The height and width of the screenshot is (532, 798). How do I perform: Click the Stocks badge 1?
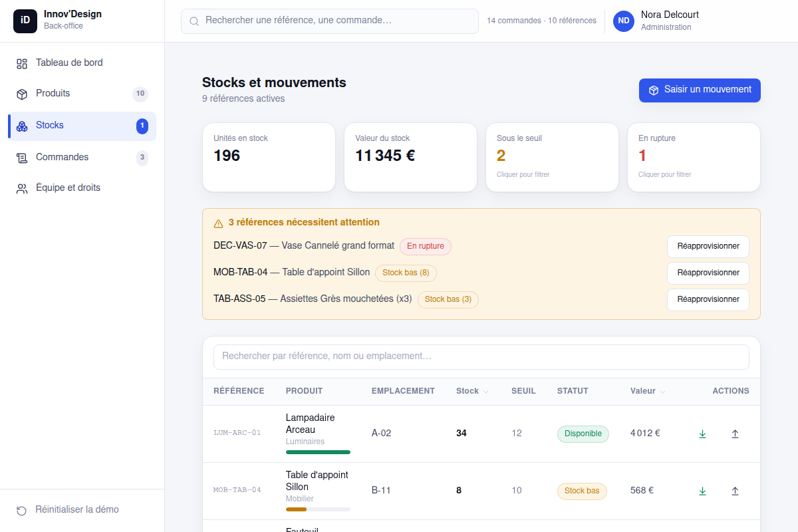(x=142, y=126)
